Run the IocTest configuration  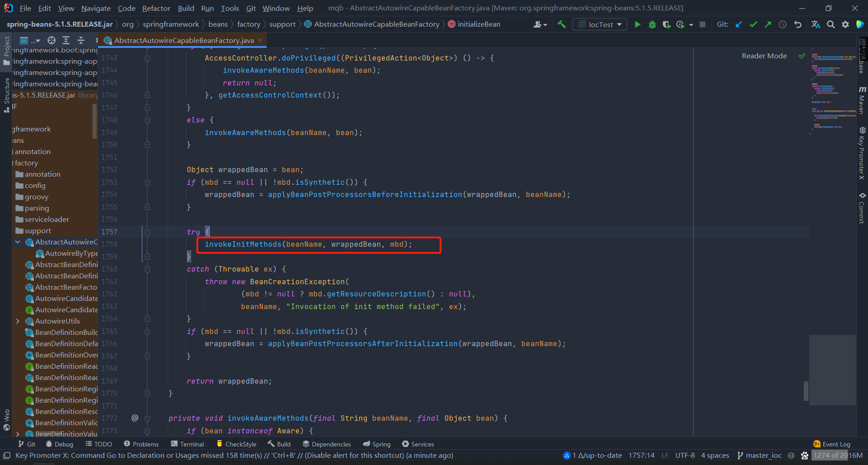[x=637, y=24]
